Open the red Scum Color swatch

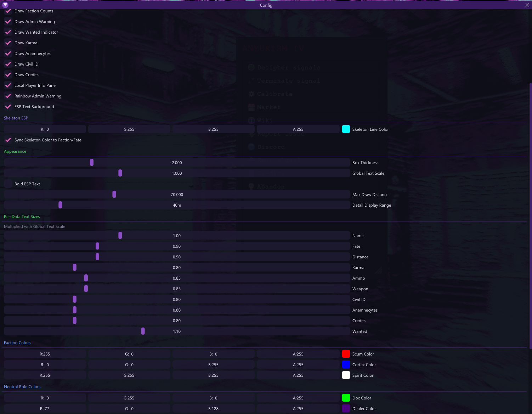pos(346,354)
